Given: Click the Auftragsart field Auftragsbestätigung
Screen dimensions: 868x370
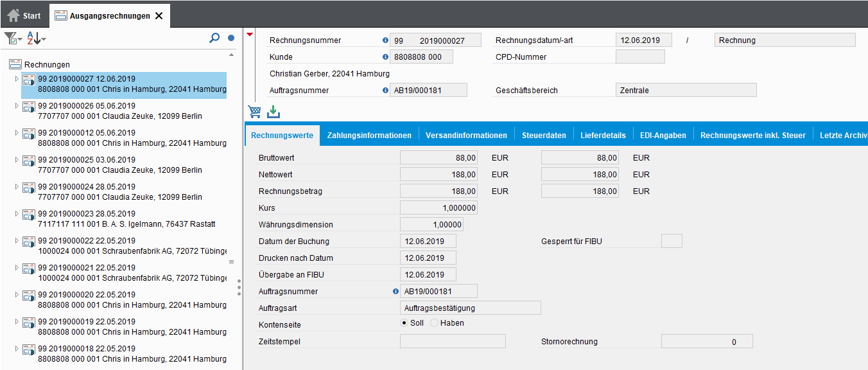Looking at the screenshot, I should click(470, 308).
